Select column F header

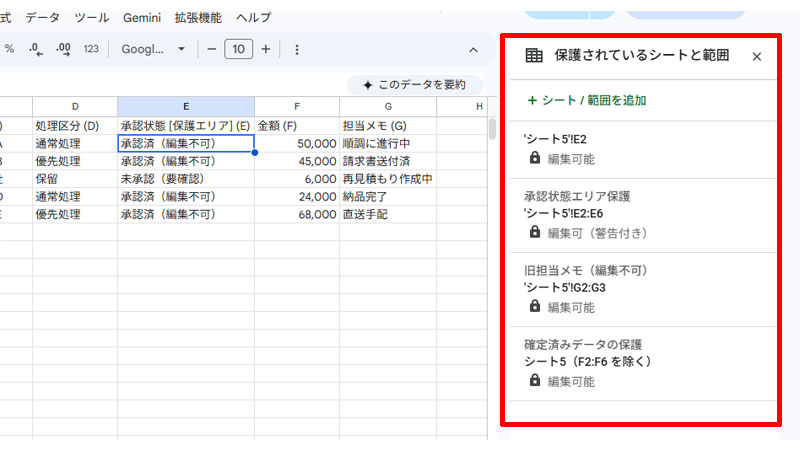(297, 107)
